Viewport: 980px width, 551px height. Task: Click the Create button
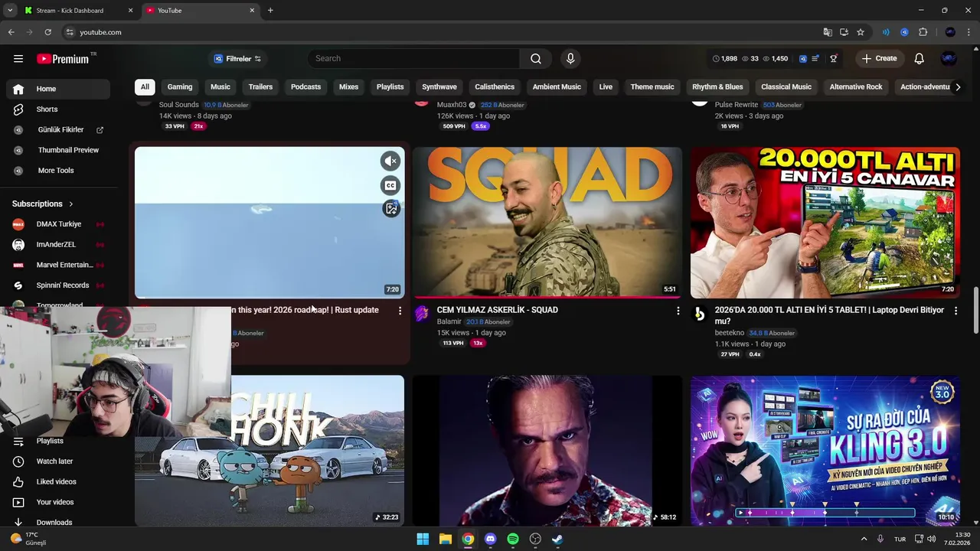tap(879, 58)
